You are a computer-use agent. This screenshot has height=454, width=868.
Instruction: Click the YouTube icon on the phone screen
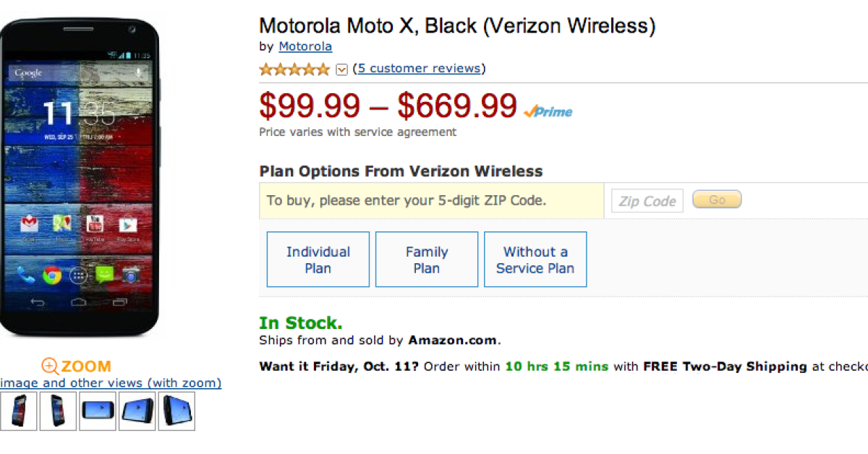coord(95,225)
